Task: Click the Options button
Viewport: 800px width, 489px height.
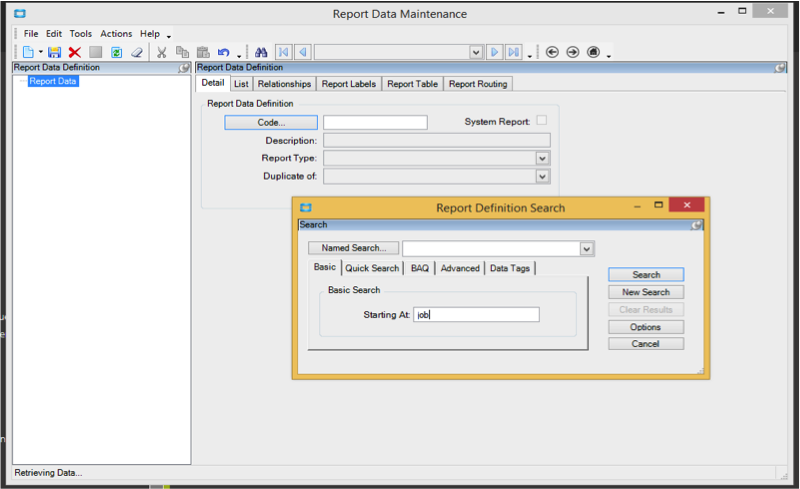Action: click(x=646, y=327)
